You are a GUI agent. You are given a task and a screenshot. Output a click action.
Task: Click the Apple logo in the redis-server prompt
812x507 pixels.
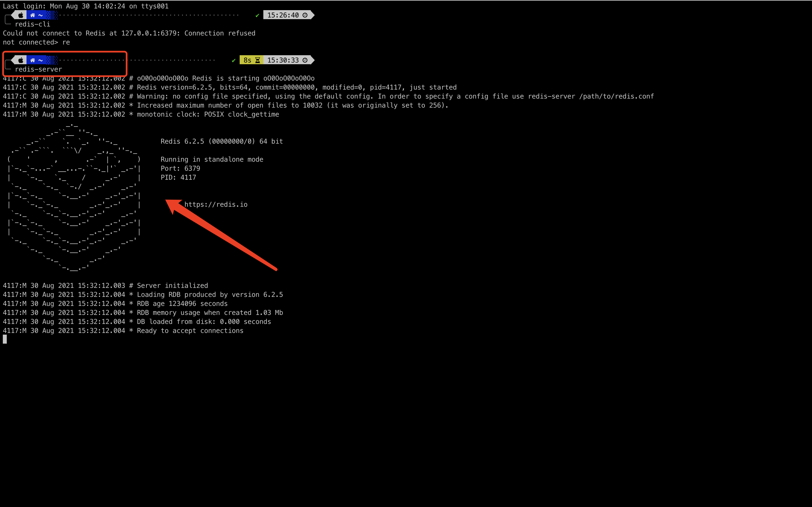point(21,60)
